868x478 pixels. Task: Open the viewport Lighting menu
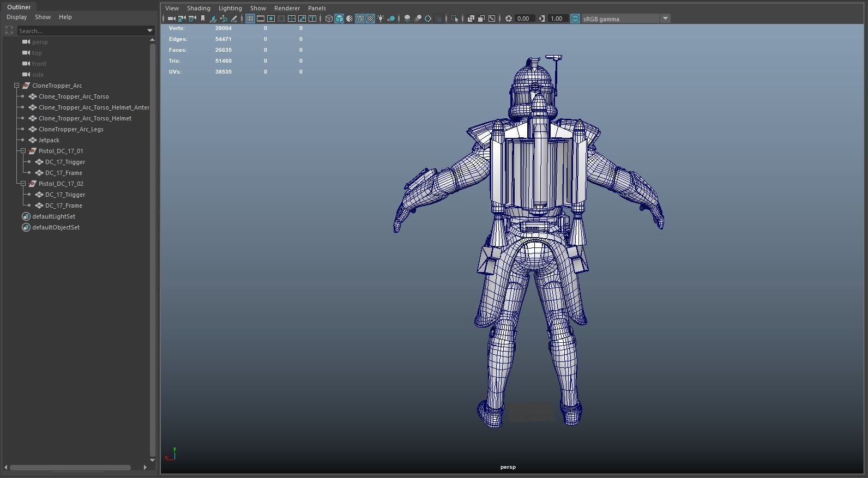pos(230,8)
